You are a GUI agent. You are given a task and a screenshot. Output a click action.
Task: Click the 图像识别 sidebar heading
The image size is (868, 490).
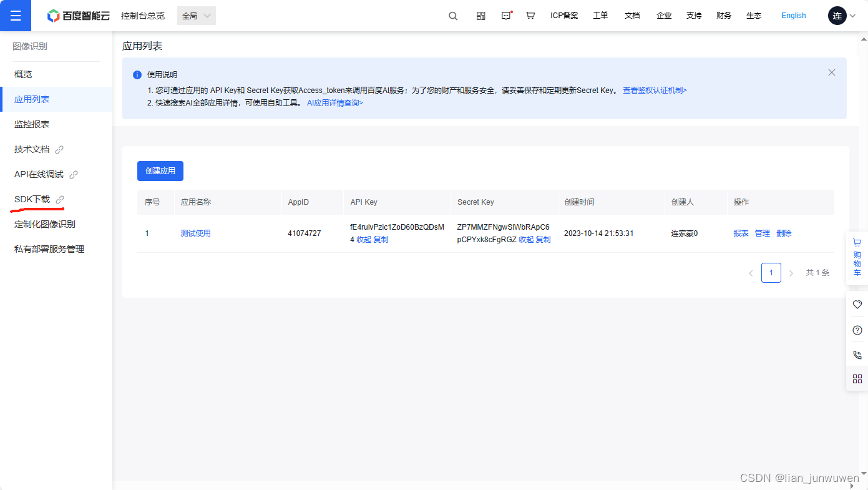[30, 46]
